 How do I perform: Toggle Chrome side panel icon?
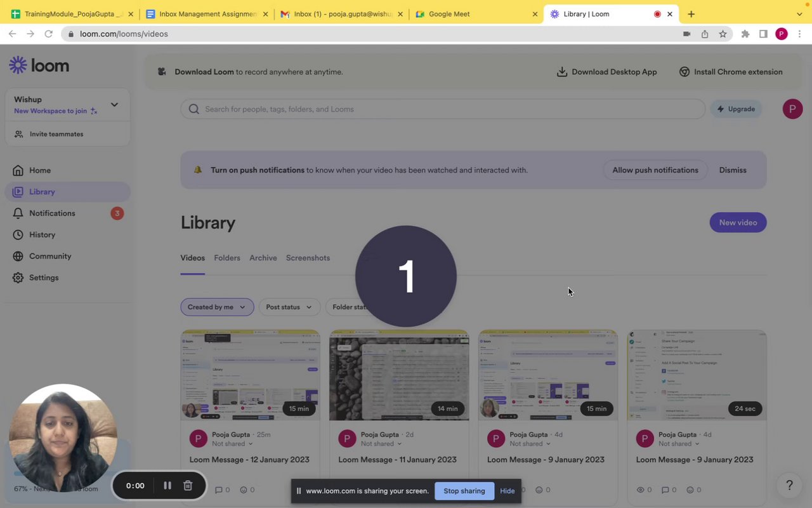pyautogui.click(x=763, y=34)
